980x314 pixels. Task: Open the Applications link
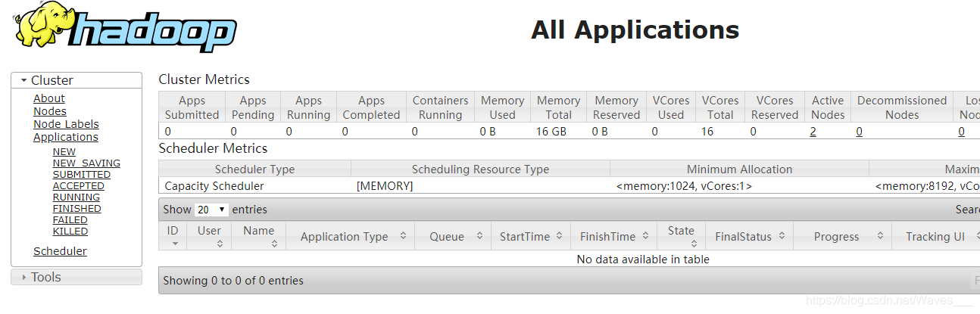(66, 137)
